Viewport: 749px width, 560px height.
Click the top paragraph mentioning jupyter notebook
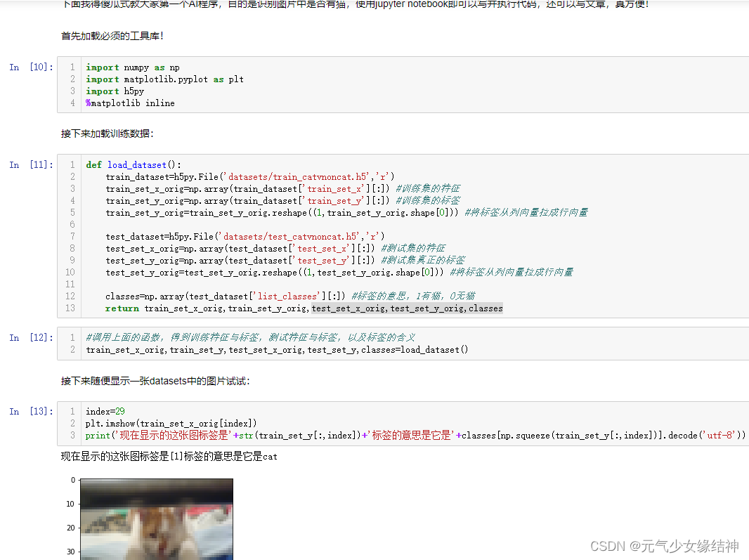356,4
